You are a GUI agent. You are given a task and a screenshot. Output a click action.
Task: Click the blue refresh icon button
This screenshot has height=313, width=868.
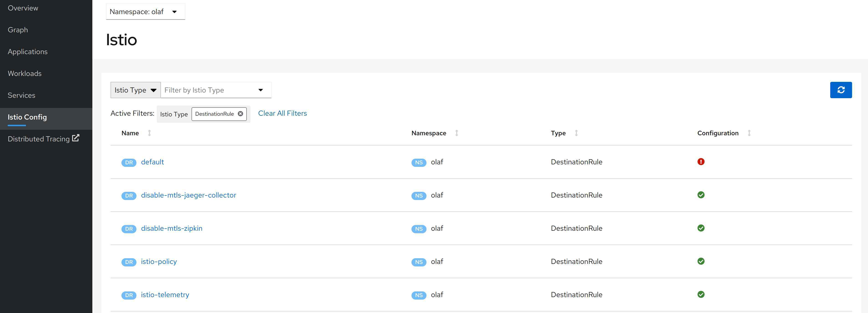(x=841, y=90)
